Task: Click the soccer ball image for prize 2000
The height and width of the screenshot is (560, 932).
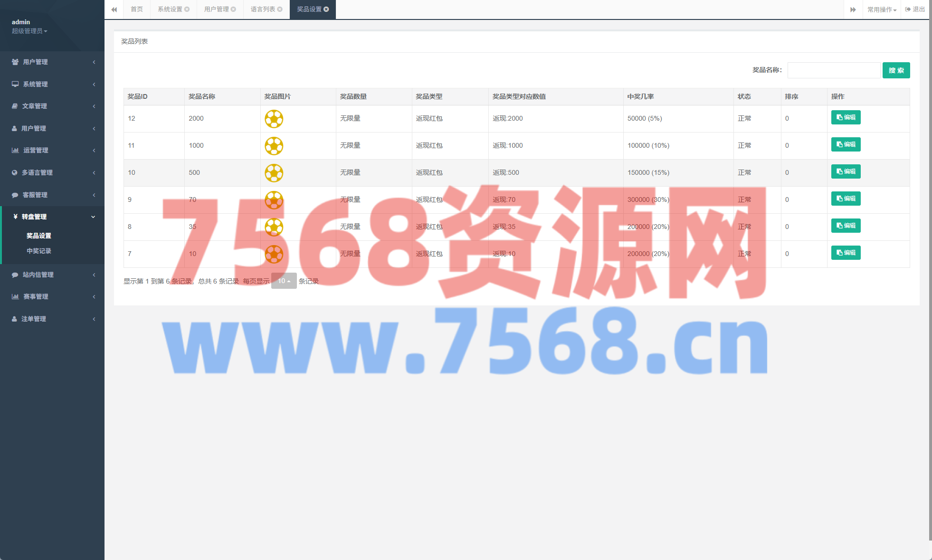Action: coord(274,119)
